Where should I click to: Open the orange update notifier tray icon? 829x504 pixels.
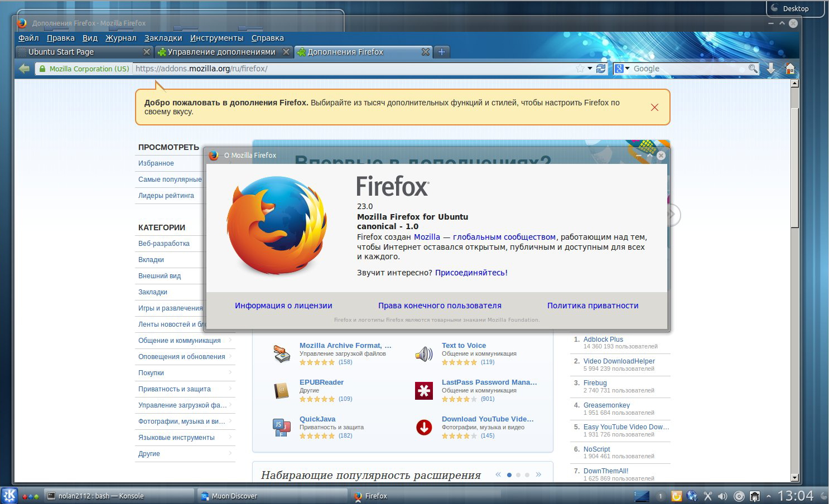pyautogui.click(x=676, y=496)
